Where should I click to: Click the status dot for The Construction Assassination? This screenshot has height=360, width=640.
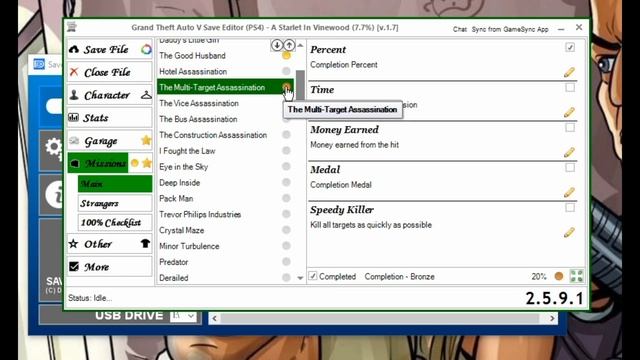coord(286,135)
